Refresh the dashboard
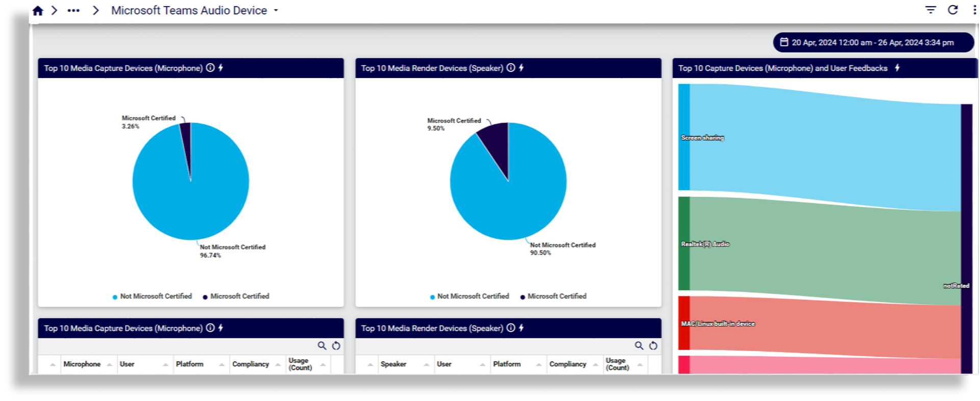980x401 pixels. 952,10
